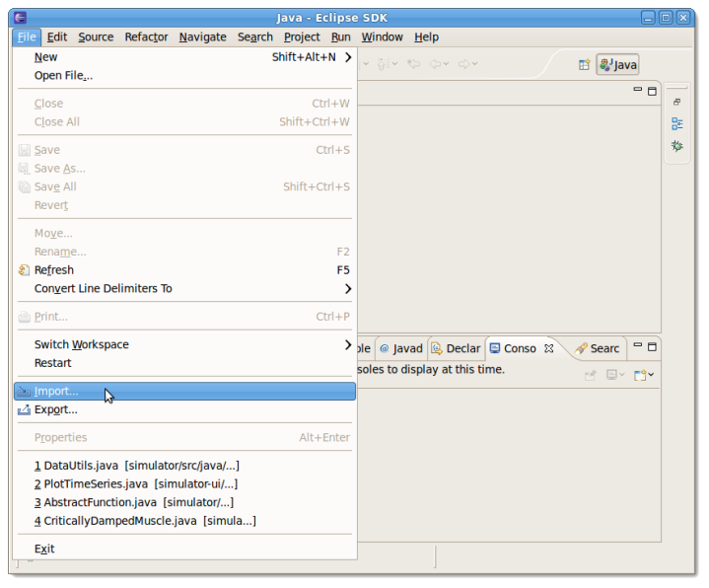Open the leftmost toolbar dropdown arrow beside the menu

tap(366, 64)
